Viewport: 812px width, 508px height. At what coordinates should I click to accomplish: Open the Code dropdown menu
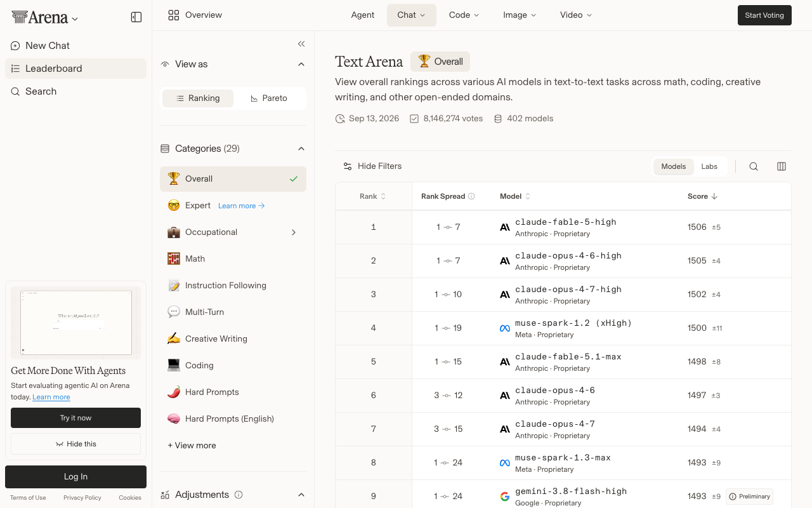point(464,15)
